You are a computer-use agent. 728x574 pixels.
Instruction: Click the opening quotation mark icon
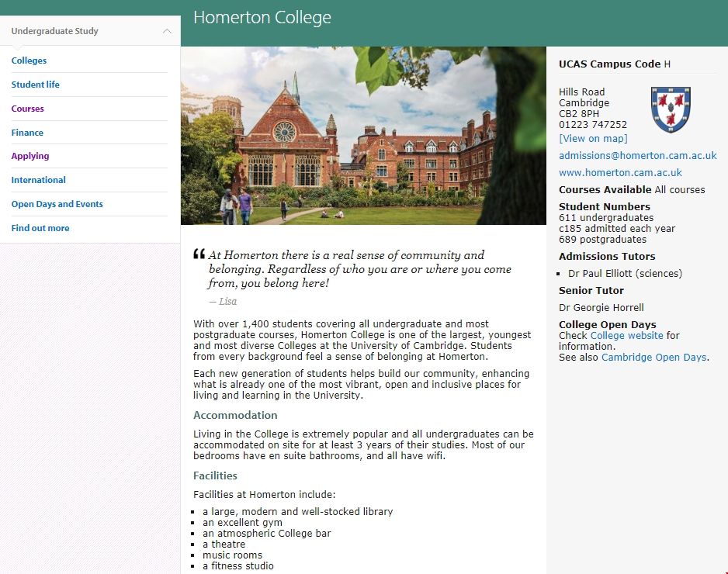coord(199,254)
